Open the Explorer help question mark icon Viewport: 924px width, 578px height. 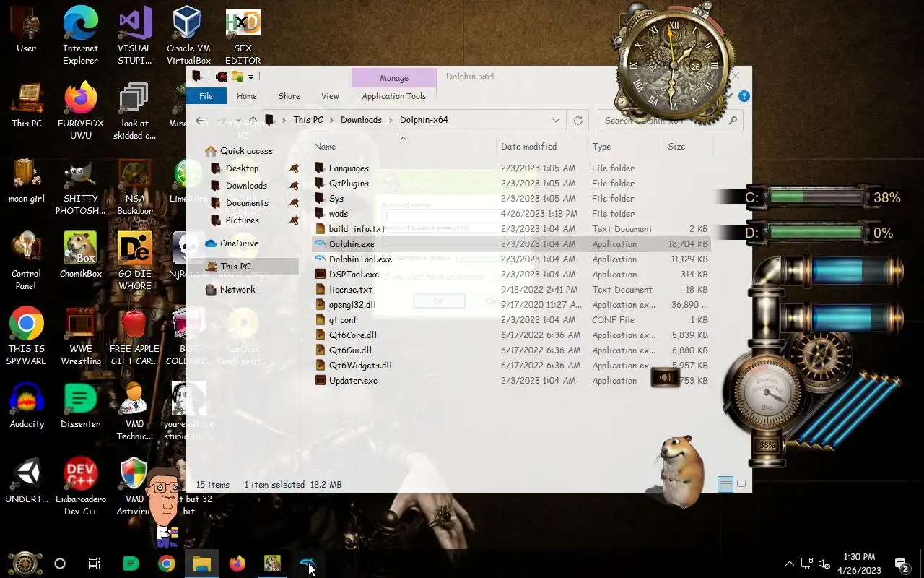pos(744,96)
